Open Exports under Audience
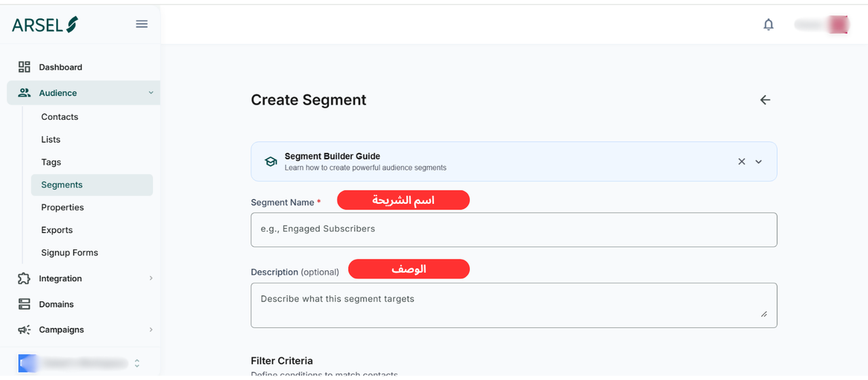 pyautogui.click(x=57, y=230)
